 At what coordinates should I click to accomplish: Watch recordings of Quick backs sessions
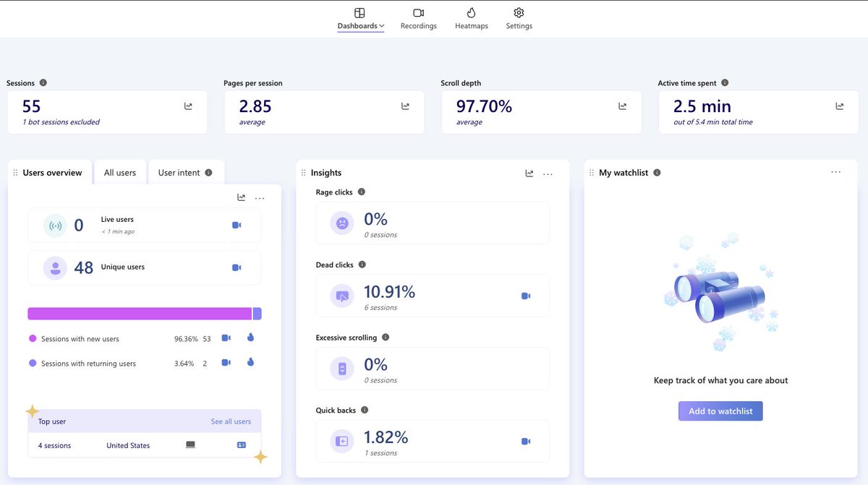[x=526, y=442]
